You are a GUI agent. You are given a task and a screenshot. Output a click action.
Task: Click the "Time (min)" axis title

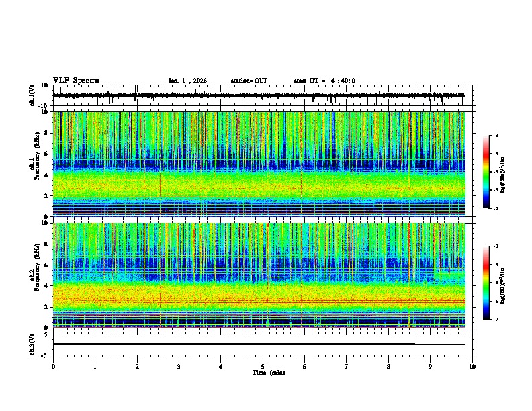[269, 373]
